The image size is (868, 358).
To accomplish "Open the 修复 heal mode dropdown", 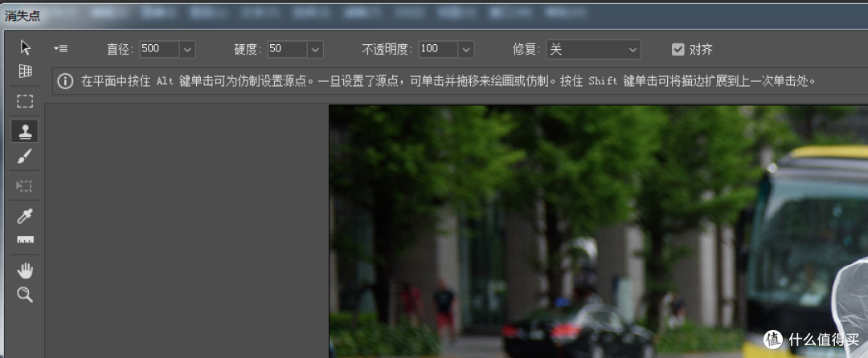I will pos(593,49).
